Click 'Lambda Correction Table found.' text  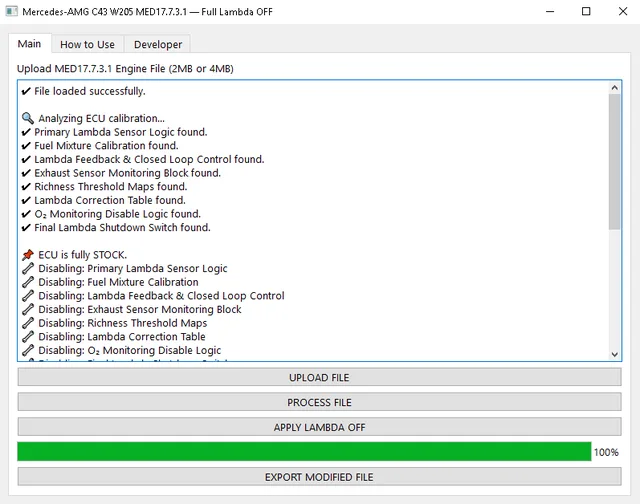pos(110,200)
